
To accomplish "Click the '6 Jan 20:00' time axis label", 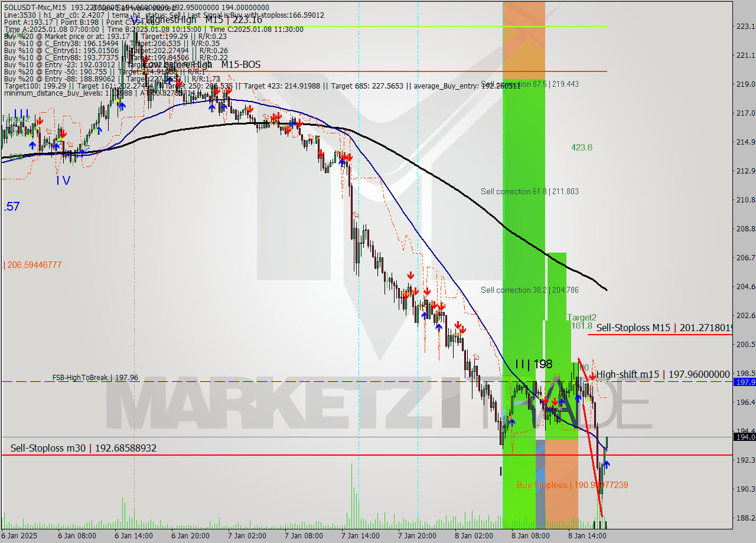I will [x=190, y=536].
